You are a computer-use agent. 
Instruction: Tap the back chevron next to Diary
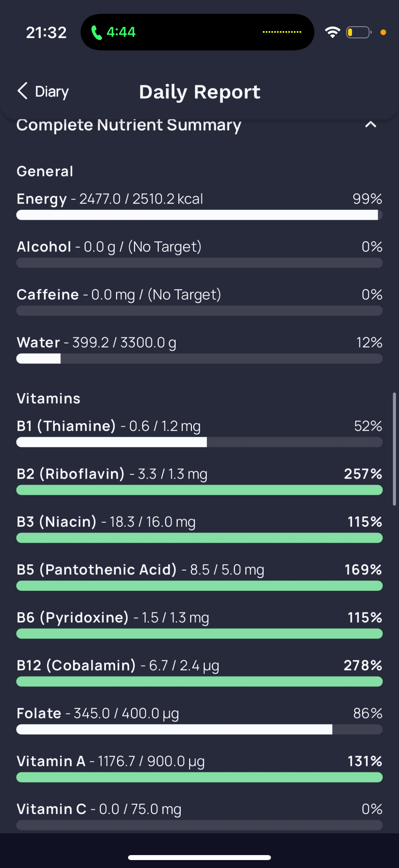tap(22, 91)
